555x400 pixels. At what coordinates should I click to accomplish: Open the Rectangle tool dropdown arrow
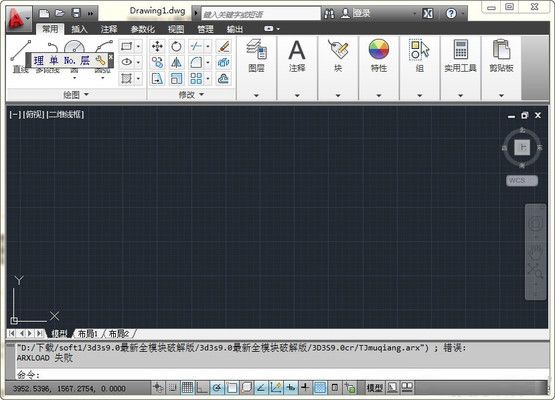click(x=138, y=46)
